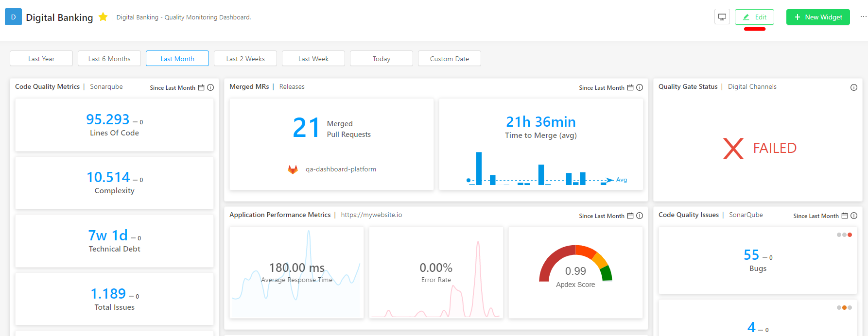The height and width of the screenshot is (336, 868).
Task: Select the Last 6 Months filter
Action: click(x=109, y=59)
